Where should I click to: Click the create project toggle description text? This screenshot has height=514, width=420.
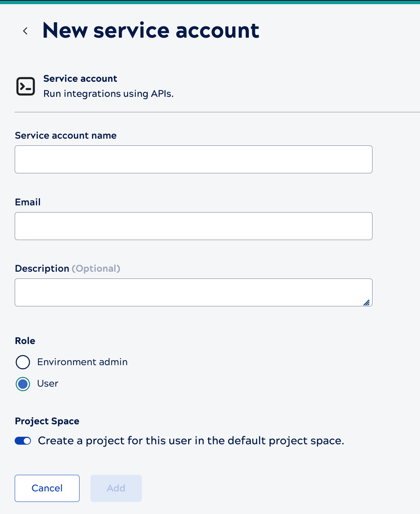tap(191, 441)
